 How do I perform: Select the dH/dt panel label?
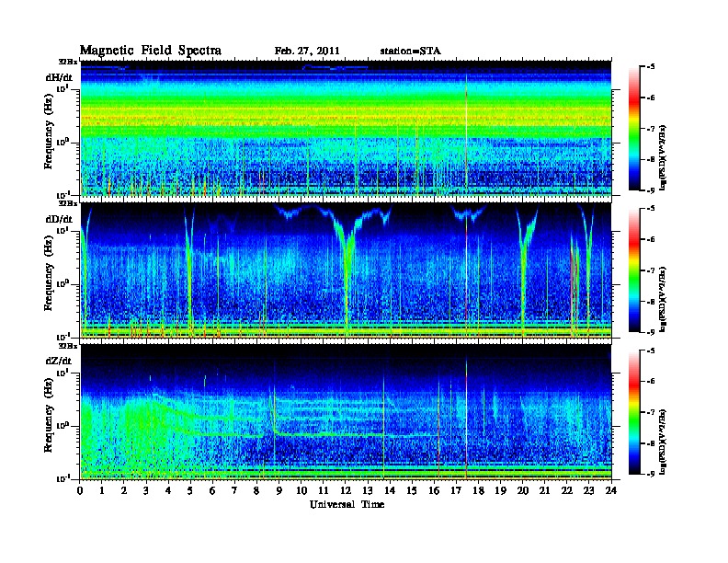[x=59, y=77]
